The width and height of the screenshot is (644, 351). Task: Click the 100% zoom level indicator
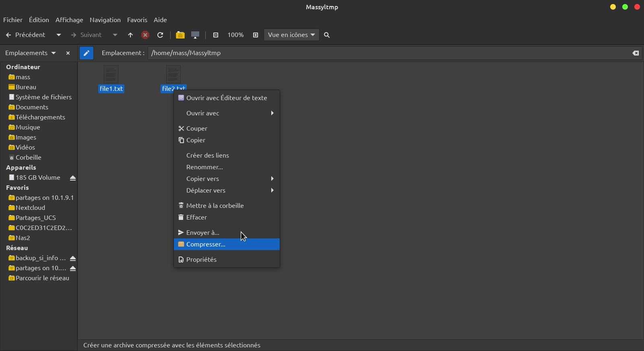tap(235, 35)
